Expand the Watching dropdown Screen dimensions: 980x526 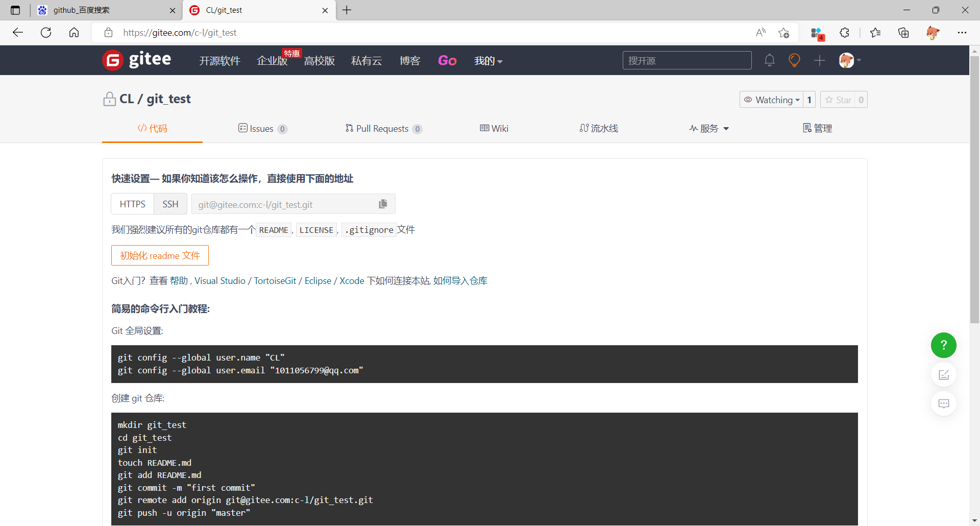pos(771,100)
